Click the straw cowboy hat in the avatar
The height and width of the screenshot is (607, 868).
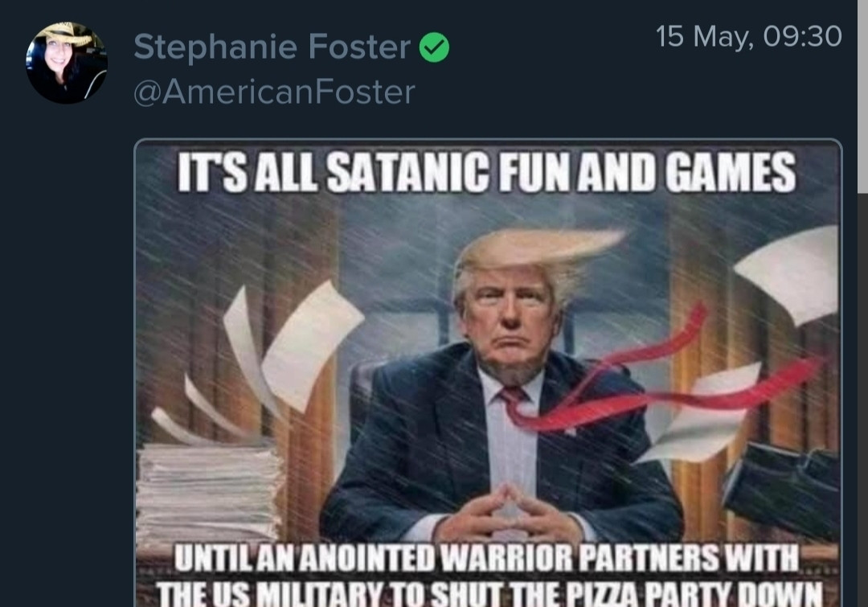[68, 33]
